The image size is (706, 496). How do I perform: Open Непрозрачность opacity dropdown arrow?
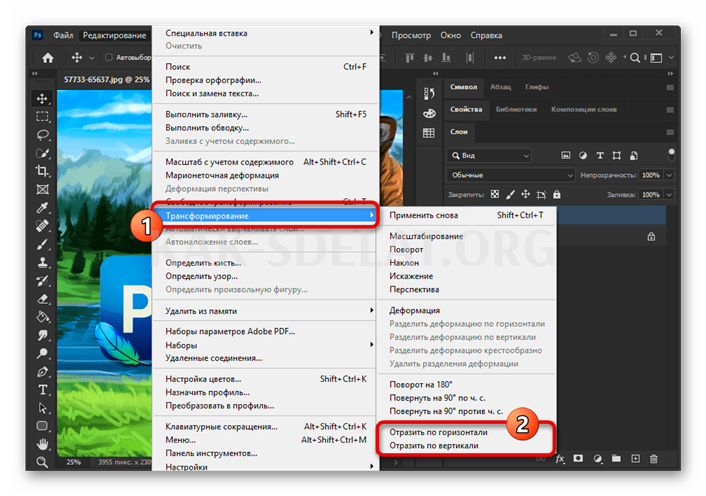click(670, 175)
